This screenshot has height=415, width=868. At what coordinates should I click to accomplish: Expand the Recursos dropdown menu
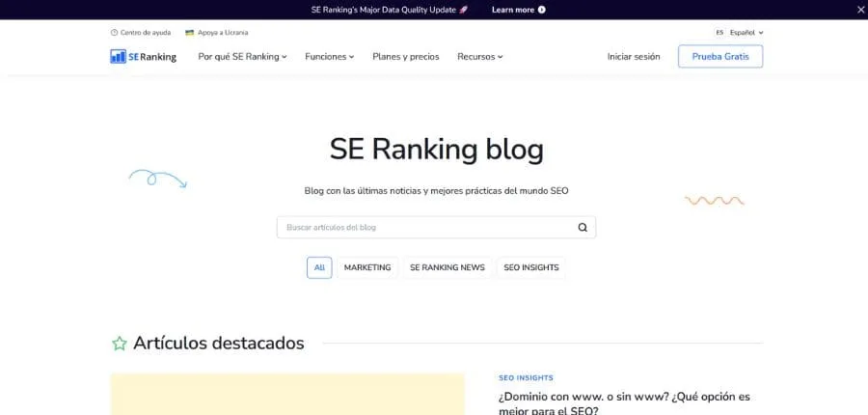tap(479, 57)
